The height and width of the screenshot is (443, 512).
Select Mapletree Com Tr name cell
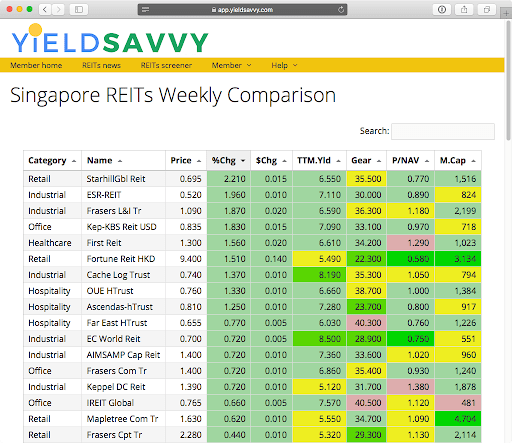coord(123,419)
